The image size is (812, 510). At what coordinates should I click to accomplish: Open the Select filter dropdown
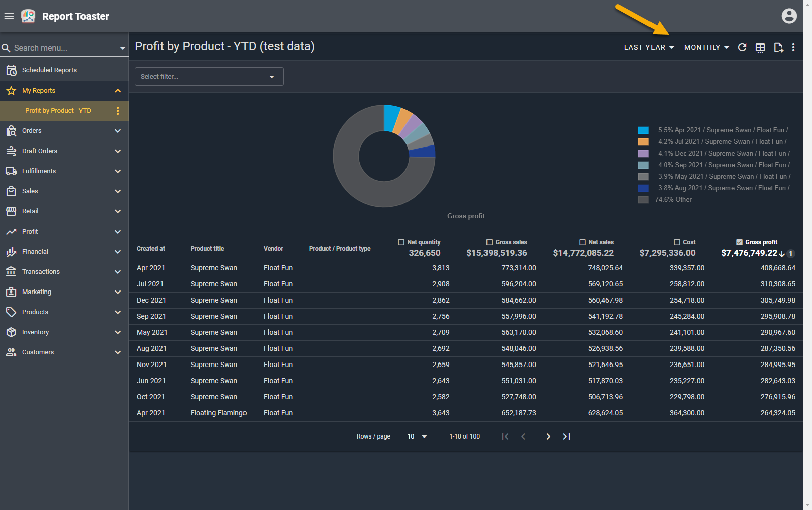click(x=209, y=77)
